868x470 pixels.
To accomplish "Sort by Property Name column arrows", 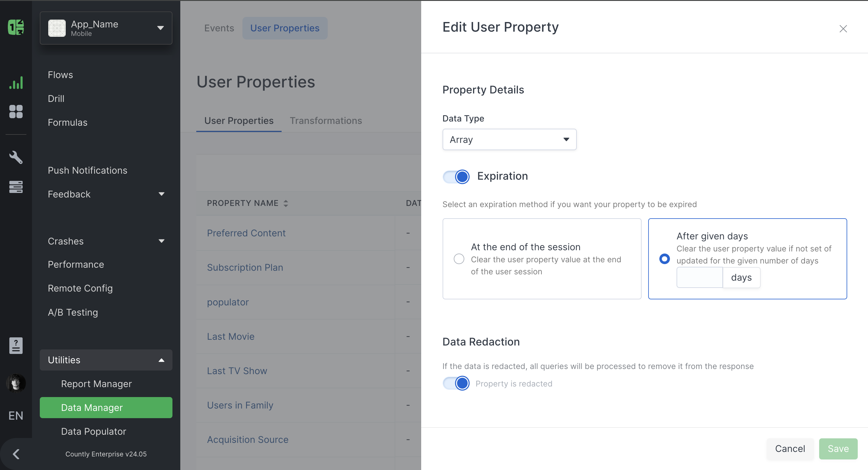I will point(286,203).
